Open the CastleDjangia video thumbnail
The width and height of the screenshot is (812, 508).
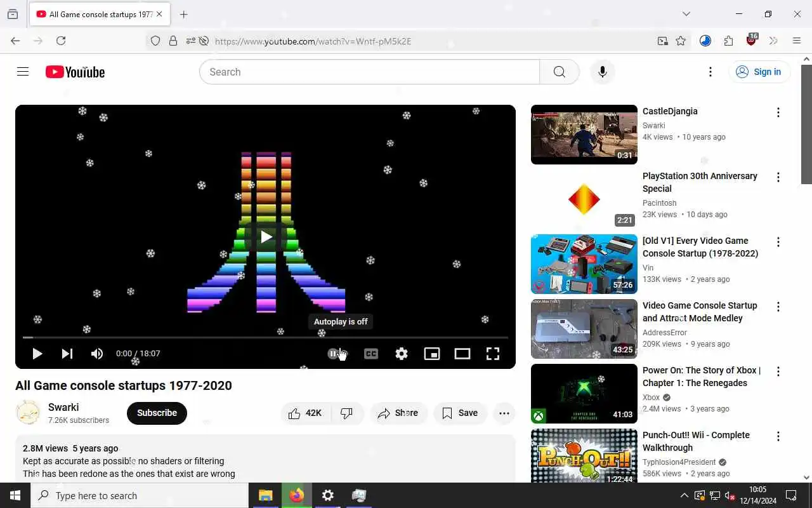coord(584,135)
